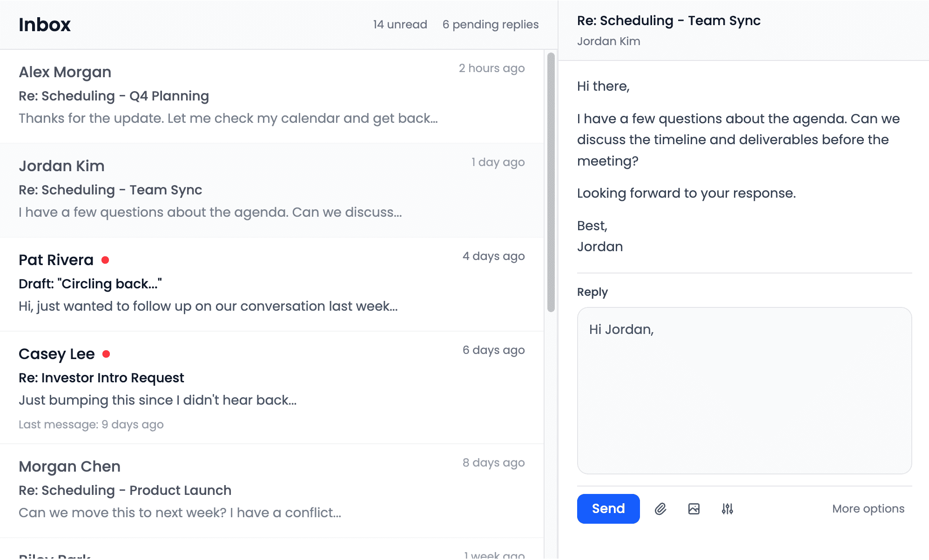Click the insert image icon
Image resolution: width=929 pixels, height=560 pixels.
(693, 509)
